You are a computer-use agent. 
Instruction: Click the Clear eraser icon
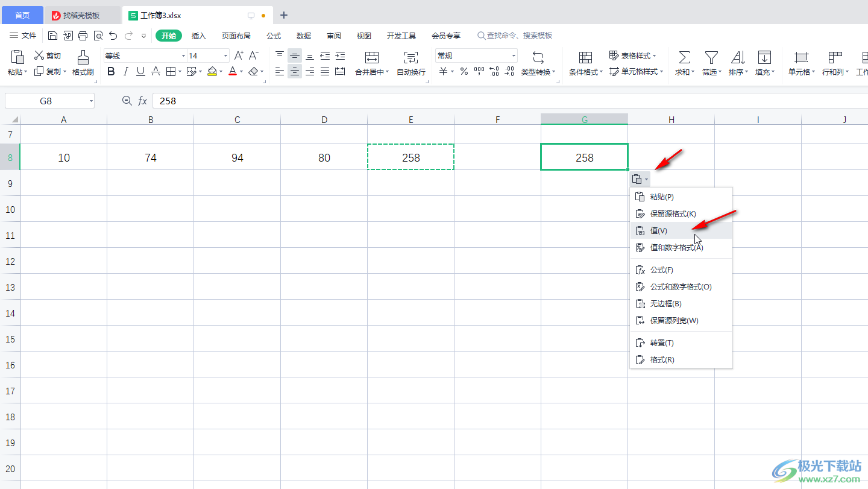(x=254, y=72)
